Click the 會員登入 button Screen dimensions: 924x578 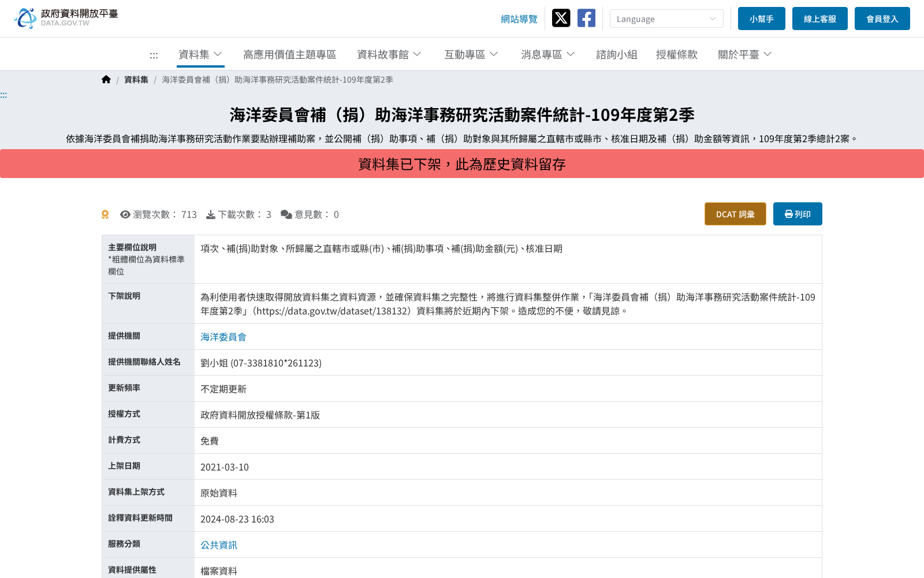[882, 18]
